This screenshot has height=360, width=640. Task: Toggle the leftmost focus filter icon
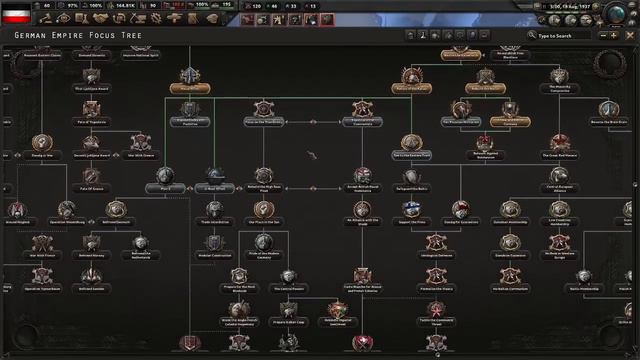click(411, 36)
